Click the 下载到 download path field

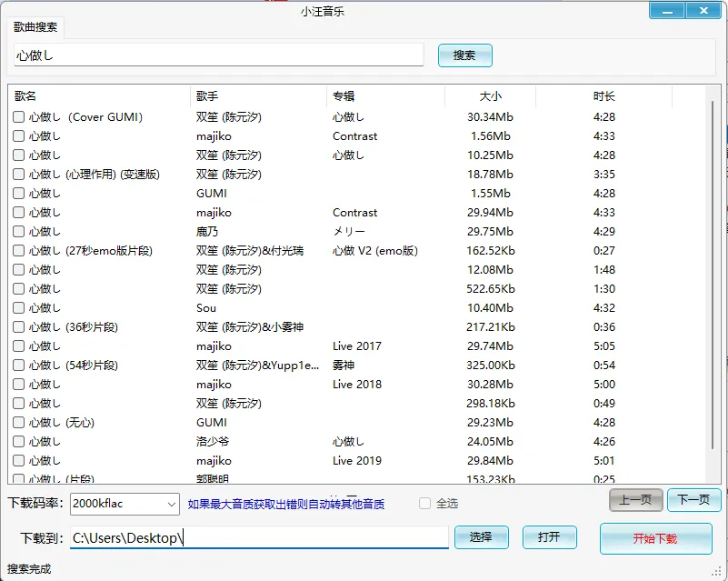[254, 536]
